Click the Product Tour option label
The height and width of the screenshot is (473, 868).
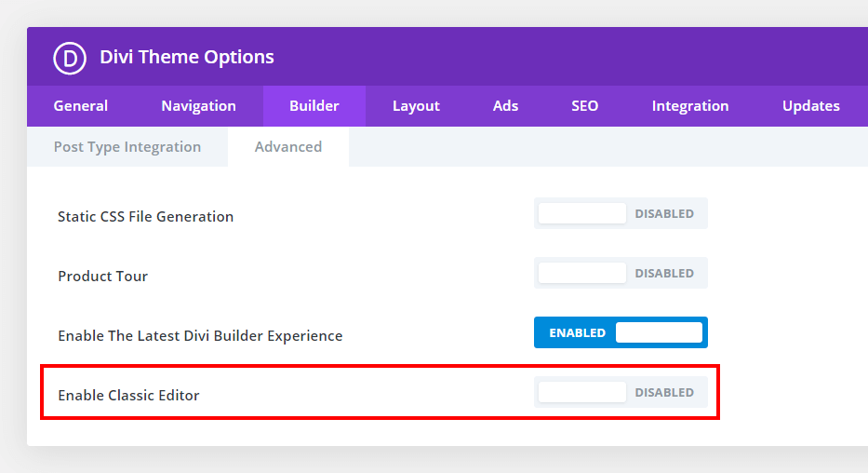click(102, 277)
